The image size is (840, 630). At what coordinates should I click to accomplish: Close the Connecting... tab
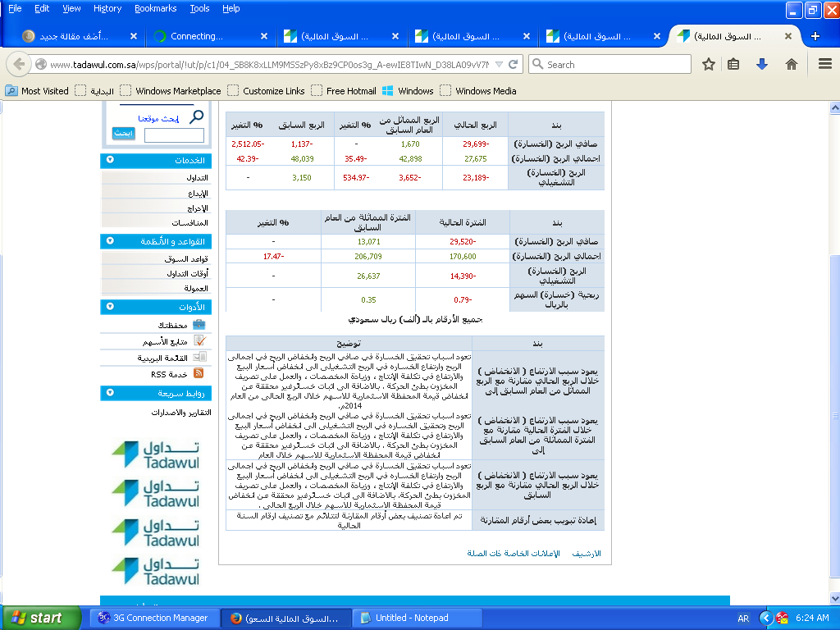pos(264,36)
